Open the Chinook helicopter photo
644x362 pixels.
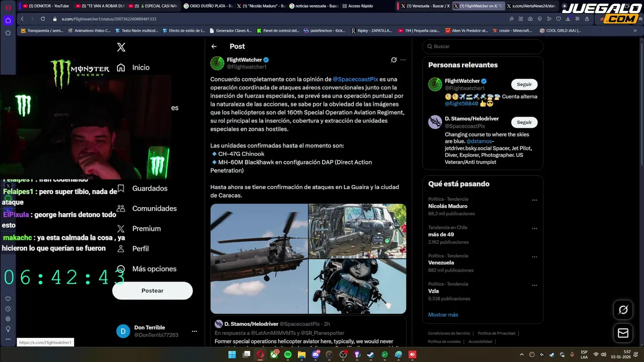(x=259, y=258)
